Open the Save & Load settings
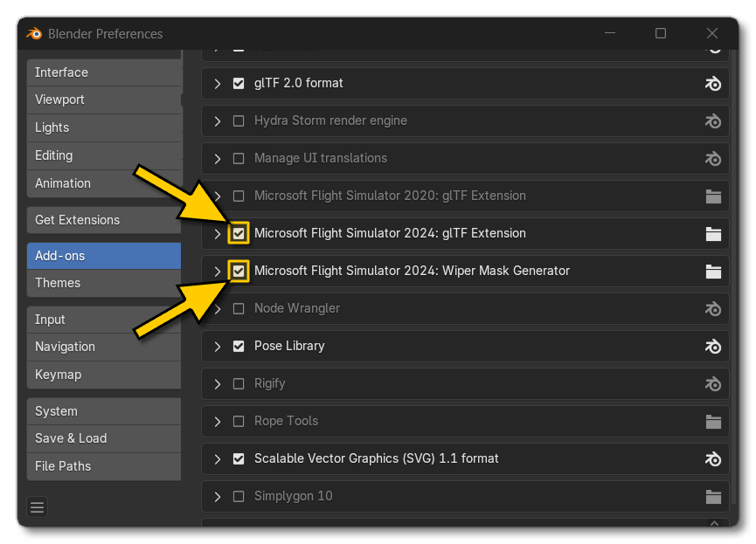The height and width of the screenshot is (544, 756). pyautogui.click(x=104, y=438)
